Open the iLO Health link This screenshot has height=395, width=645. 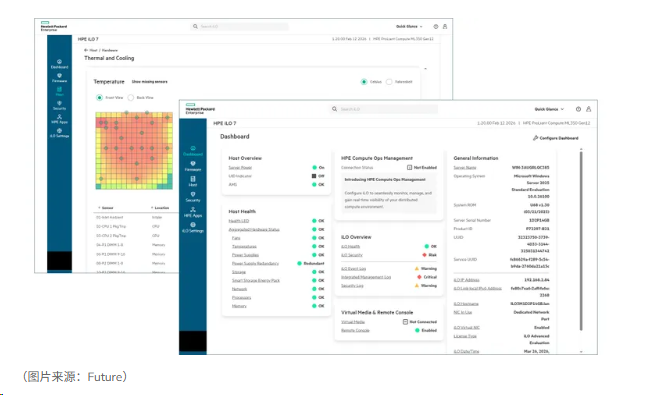click(x=350, y=246)
